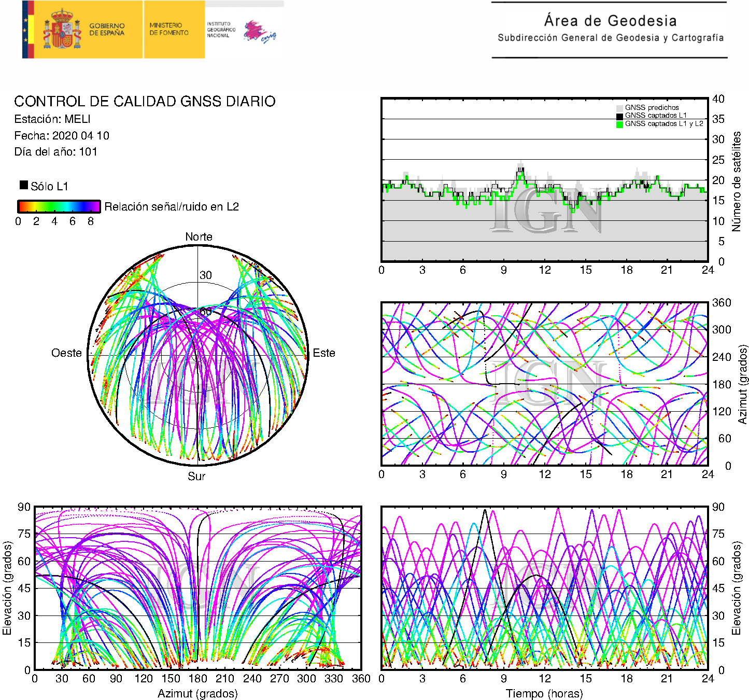Click the Spanish government coat of arms
Image resolution: width=749 pixels, height=700 pixels.
pos(62,30)
